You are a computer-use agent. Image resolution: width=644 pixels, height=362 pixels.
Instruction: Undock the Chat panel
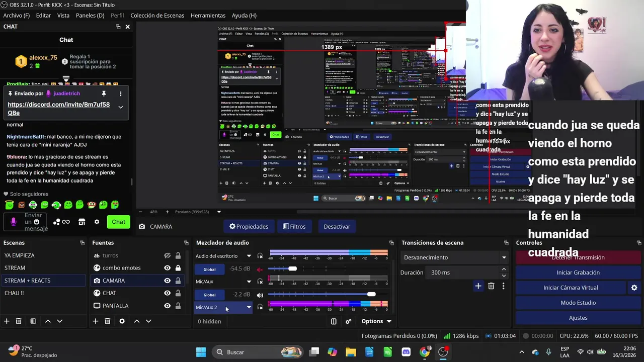[x=118, y=27]
